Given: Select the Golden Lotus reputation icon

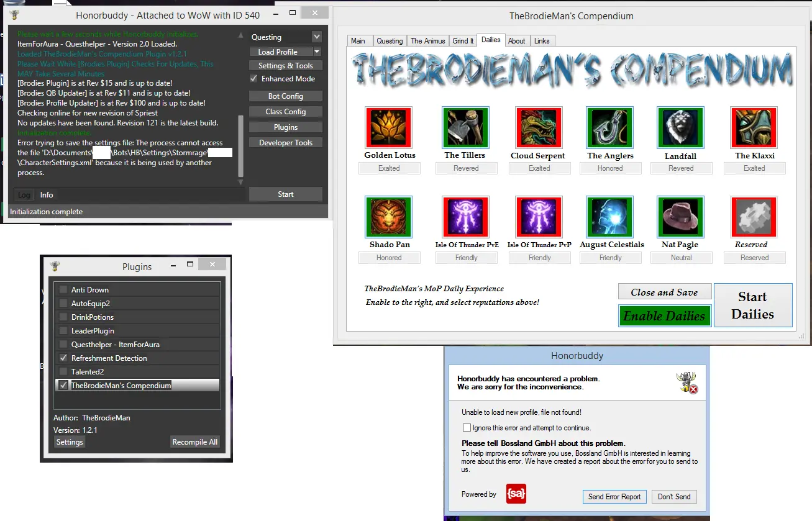Looking at the screenshot, I should [x=389, y=127].
